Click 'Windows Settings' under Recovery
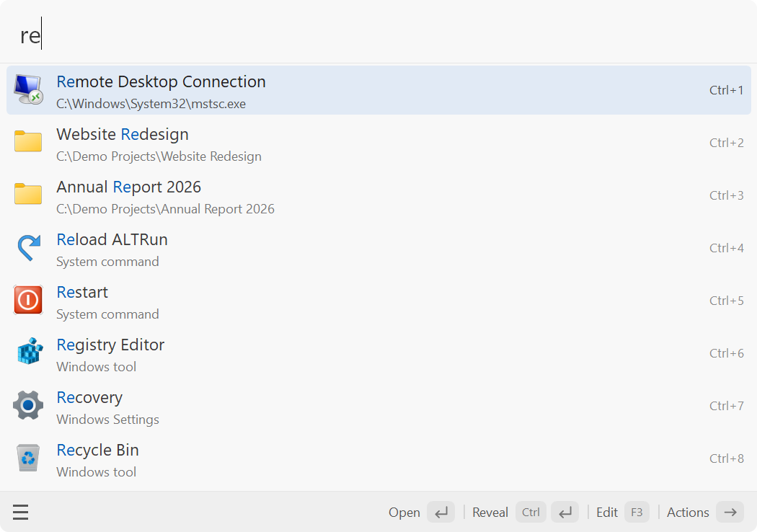Viewport: 757px width, 532px height. (x=107, y=420)
